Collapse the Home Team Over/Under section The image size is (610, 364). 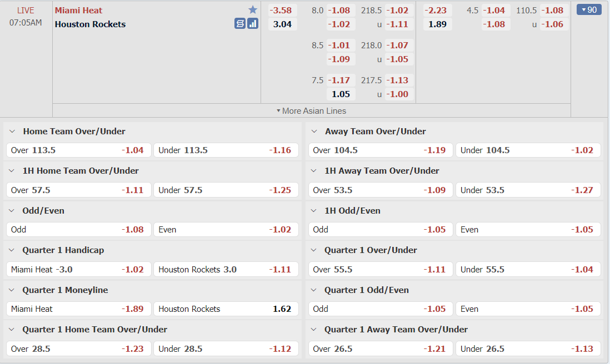pyautogui.click(x=12, y=132)
